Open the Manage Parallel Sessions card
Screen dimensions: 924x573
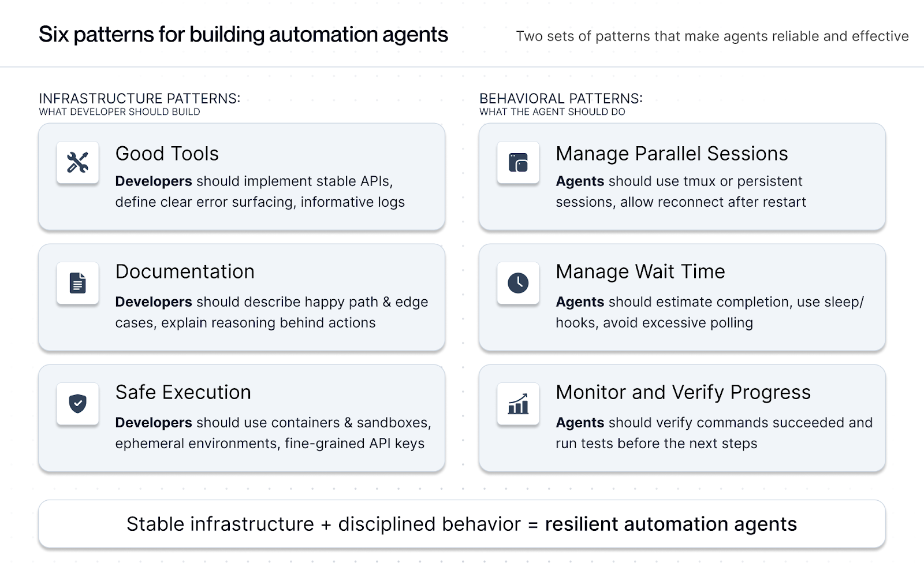pos(683,177)
